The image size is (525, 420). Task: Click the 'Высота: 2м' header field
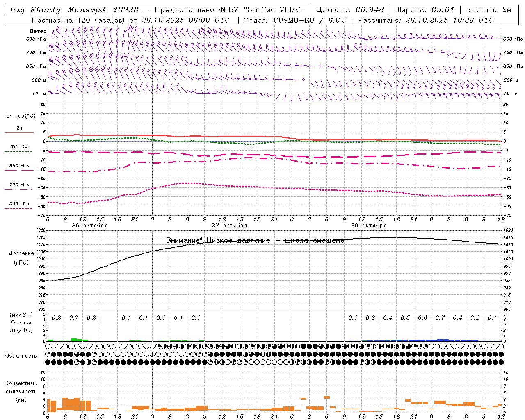click(488, 10)
